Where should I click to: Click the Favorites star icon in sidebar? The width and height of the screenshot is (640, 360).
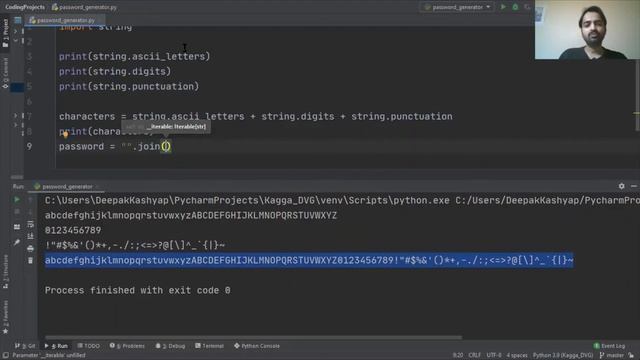pyautogui.click(x=5, y=331)
